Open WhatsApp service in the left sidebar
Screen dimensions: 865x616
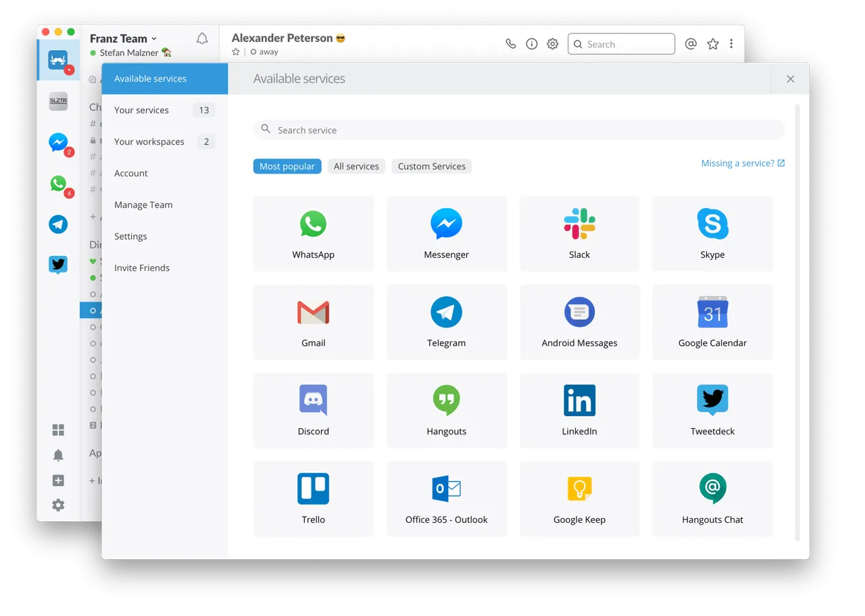pyautogui.click(x=58, y=183)
